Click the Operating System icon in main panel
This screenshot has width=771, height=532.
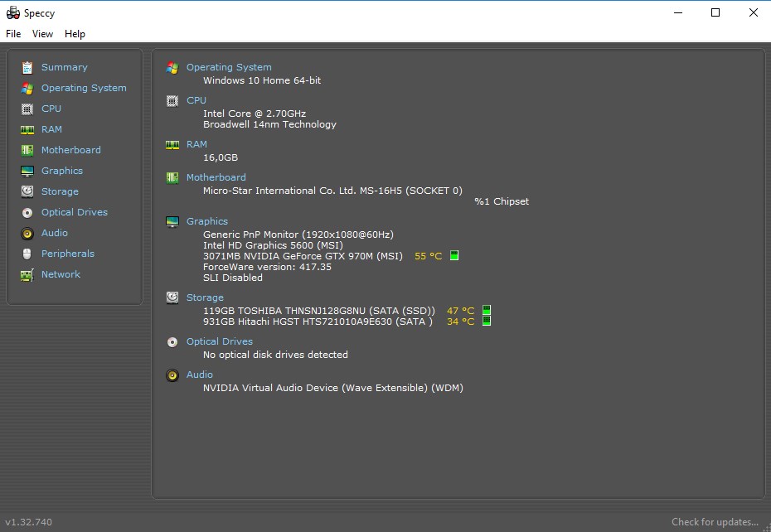[x=172, y=67]
